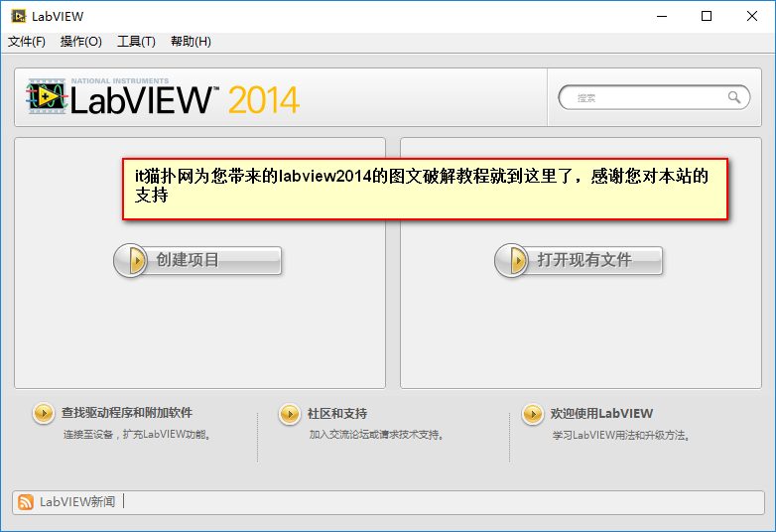Click the 打开现有文件 button
The width and height of the screenshot is (776, 532).
tap(579, 260)
